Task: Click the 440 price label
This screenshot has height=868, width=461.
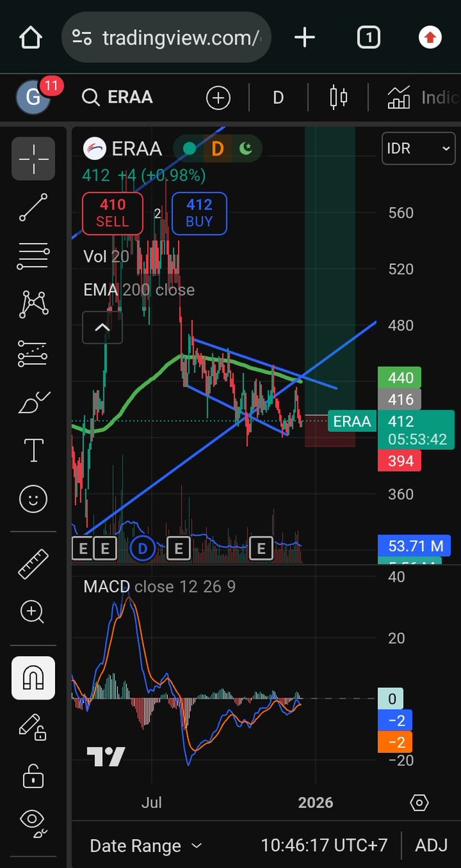Action: click(x=400, y=378)
